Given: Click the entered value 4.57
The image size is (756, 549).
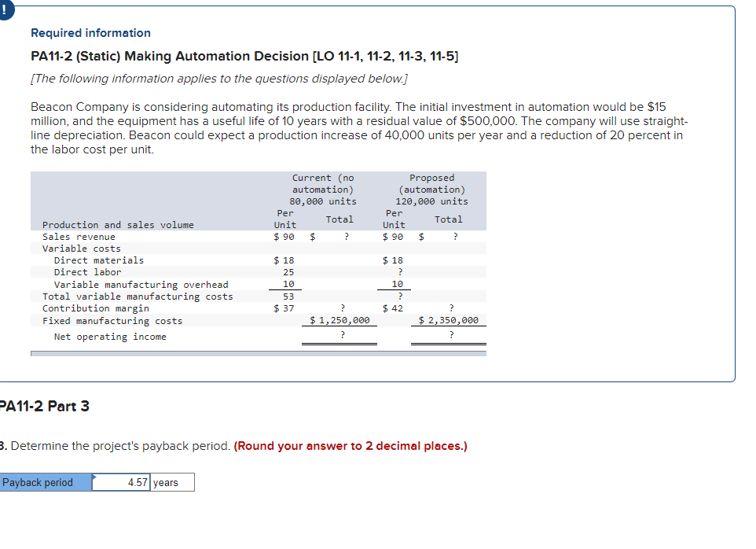Looking at the screenshot, I should point(135,482).
